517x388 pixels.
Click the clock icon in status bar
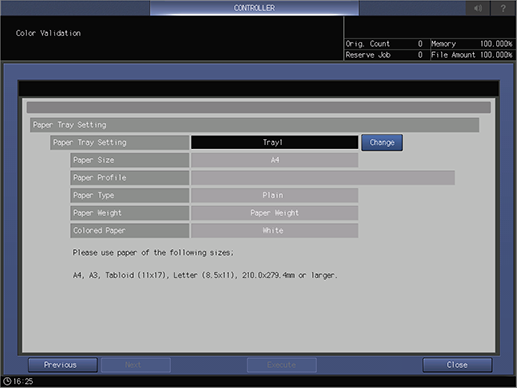(x=7, y=381)
